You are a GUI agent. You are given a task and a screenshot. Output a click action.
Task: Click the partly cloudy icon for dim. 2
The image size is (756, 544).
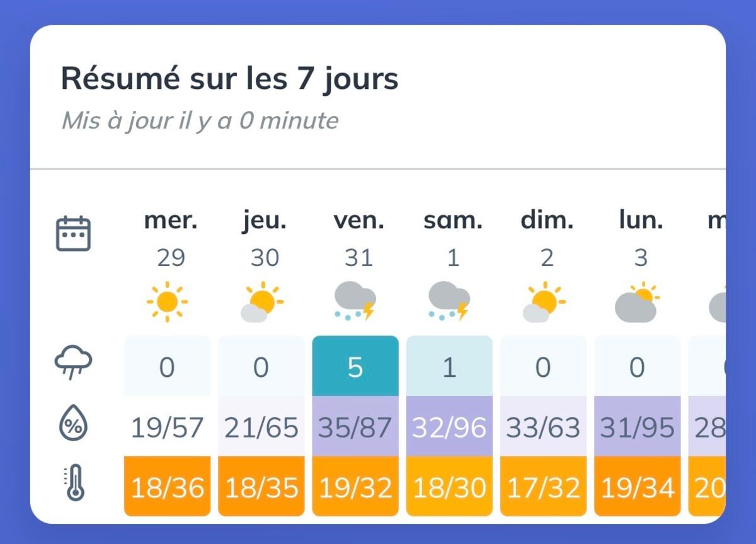click(544, 303)
